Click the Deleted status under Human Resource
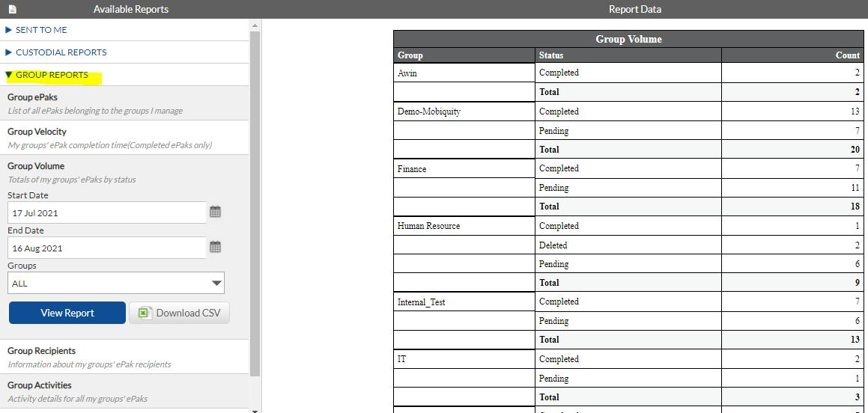 coord(628,245)
